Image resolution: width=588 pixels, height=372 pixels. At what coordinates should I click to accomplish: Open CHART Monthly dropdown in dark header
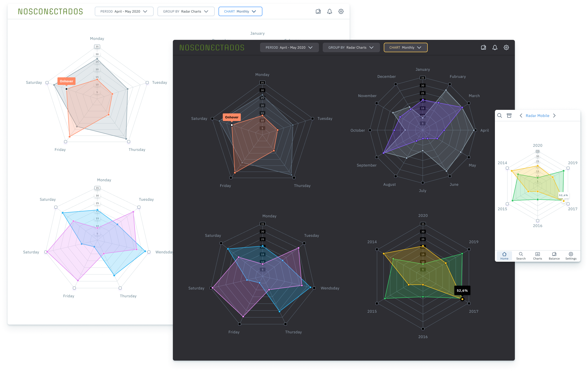(405, 47)
